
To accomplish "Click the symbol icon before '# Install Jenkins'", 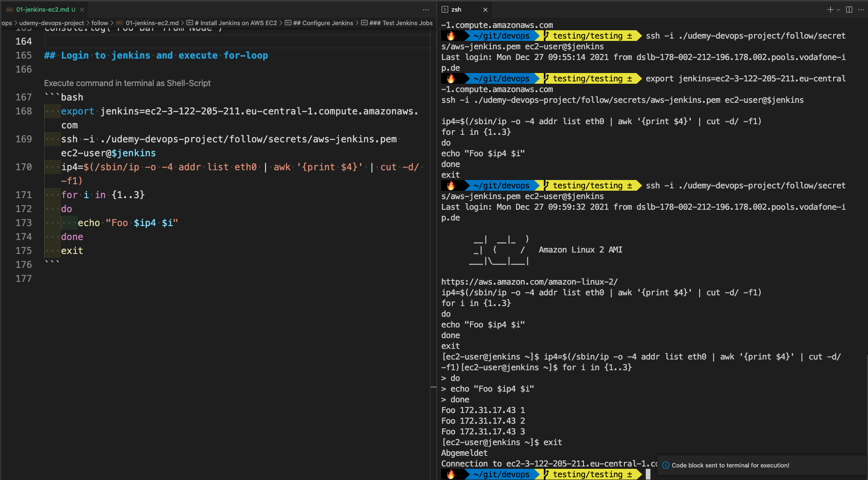I will coord(190,23).
